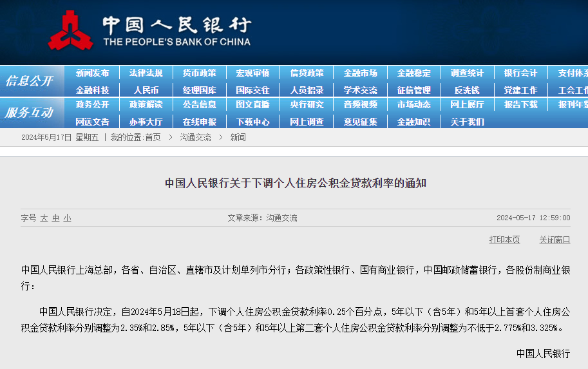Screen dimensions: 588x369
Task: Set font size to 中
Action: (56, 218)
